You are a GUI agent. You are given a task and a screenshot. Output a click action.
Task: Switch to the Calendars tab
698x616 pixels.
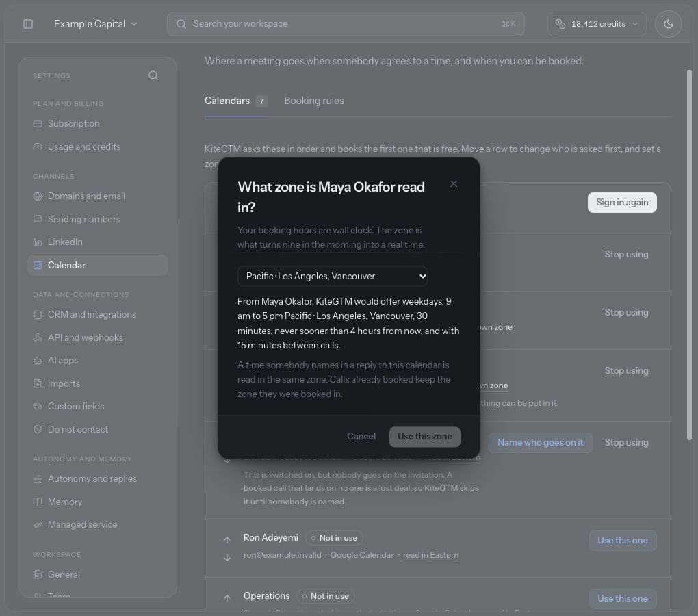[x=236, y=101]
